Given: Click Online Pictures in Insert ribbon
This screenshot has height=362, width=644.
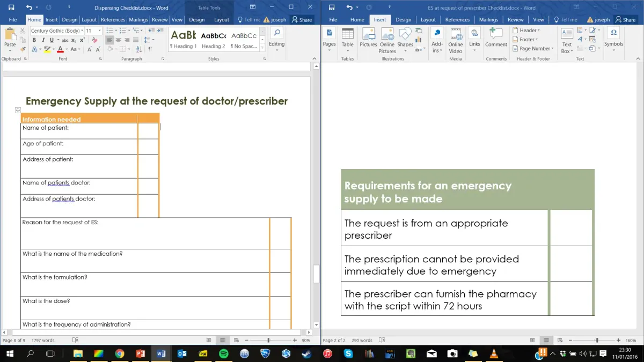Looking at the screenshot, I should pos(387,40).
